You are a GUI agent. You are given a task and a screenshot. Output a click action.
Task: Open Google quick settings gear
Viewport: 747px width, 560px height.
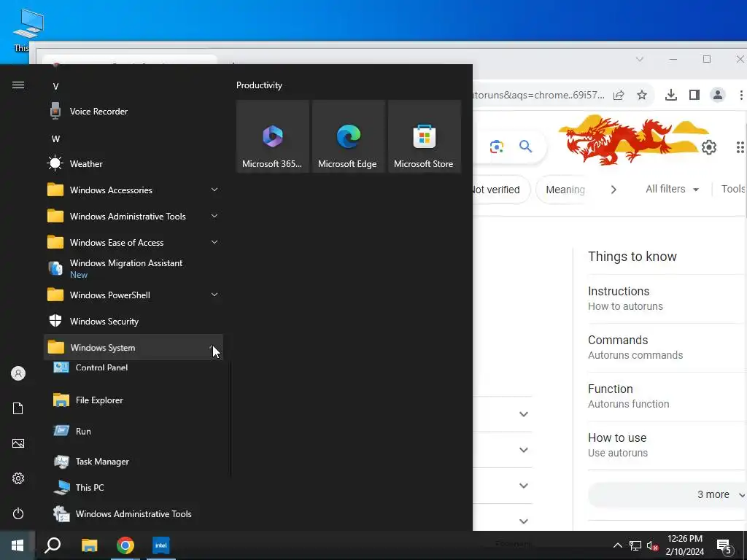[708, 147]
